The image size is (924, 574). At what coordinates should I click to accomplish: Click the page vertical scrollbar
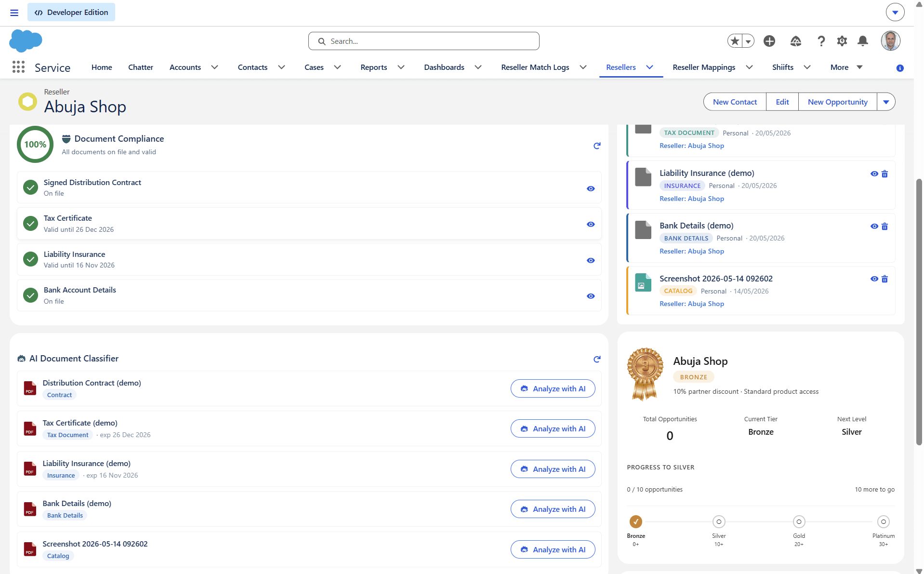919,312
